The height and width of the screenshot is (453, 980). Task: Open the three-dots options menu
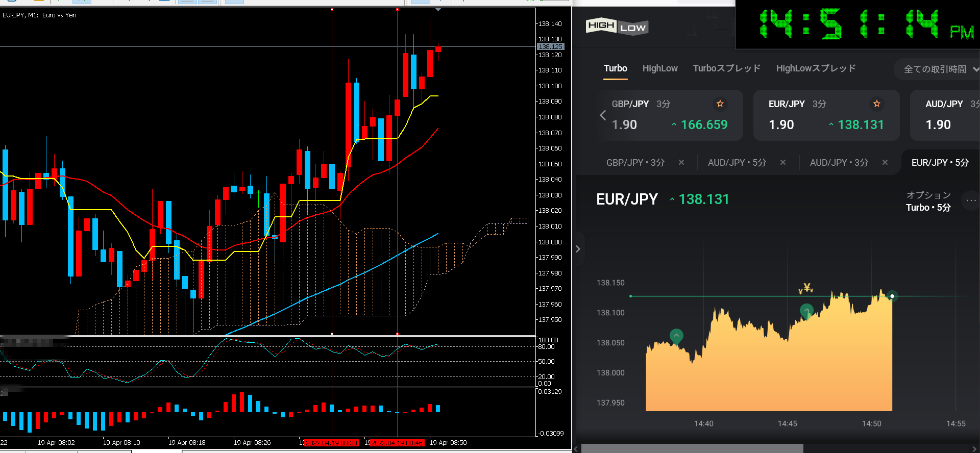click(x=970, y=200)
